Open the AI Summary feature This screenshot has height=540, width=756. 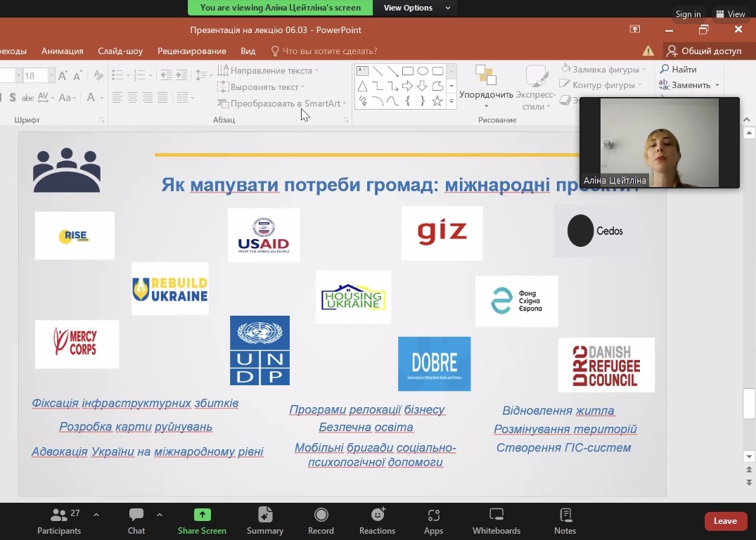tap(265, 520)
